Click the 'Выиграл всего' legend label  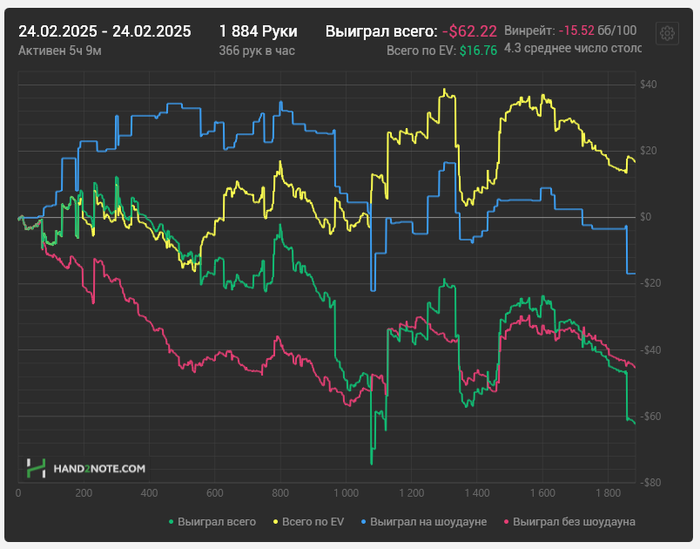tap(217, 521)
